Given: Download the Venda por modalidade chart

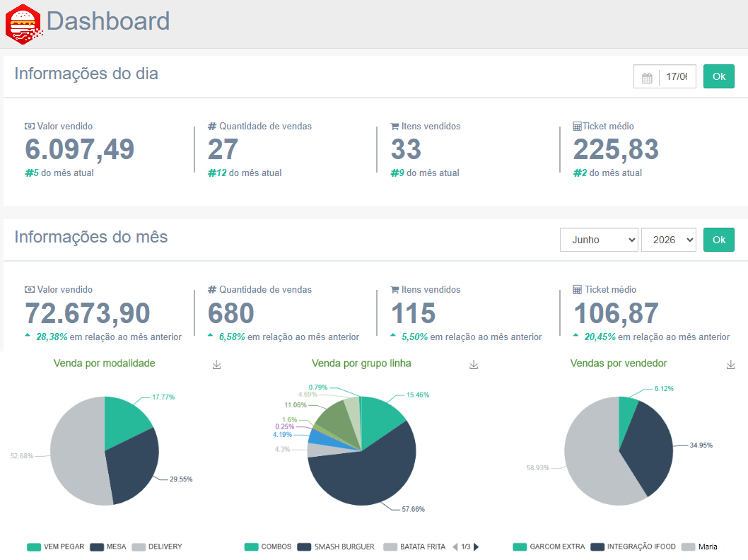Looking at the screenshot, I should [216, 365].
